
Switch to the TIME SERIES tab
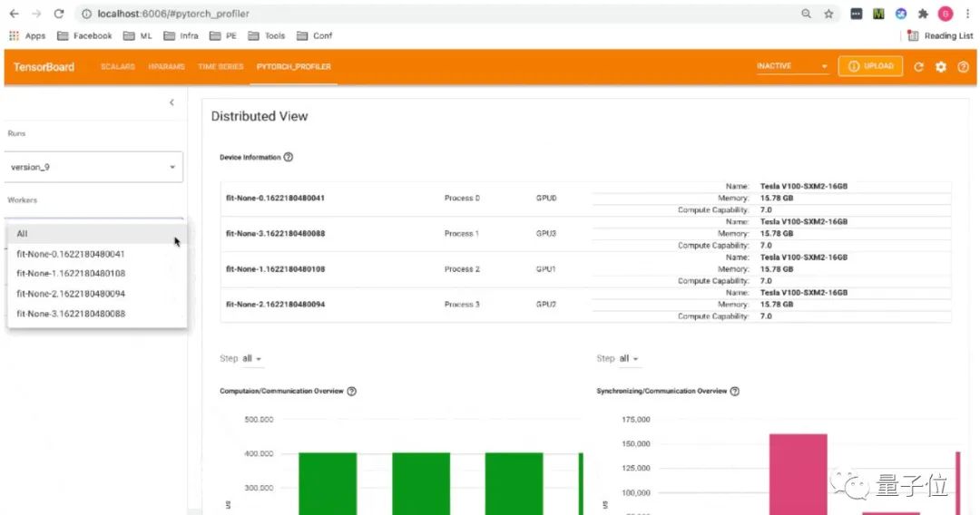[220, 67]
